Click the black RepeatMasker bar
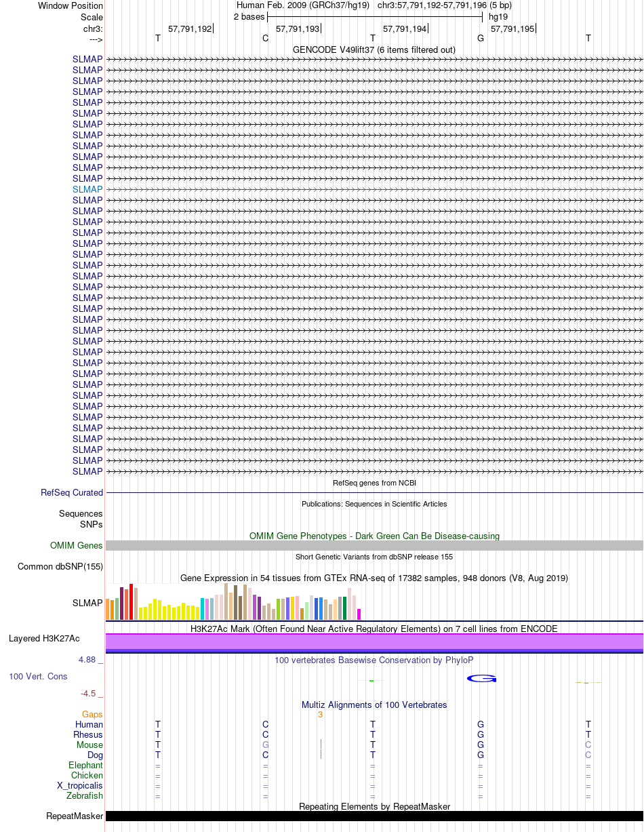Image resolution: width=644 pixels, height=832 pixels. pos(374,816)
